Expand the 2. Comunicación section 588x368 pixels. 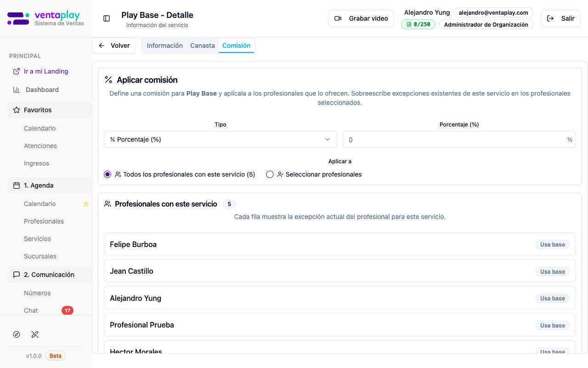50,275
